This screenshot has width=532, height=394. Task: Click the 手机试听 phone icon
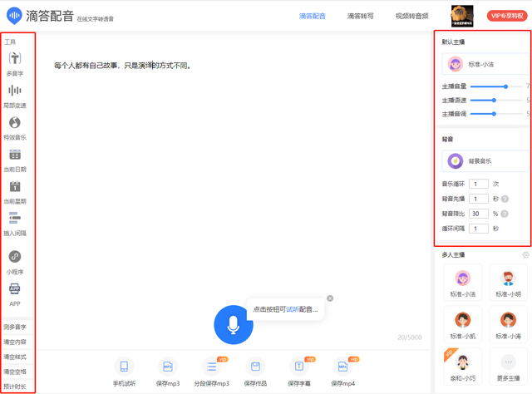[124, 367]
